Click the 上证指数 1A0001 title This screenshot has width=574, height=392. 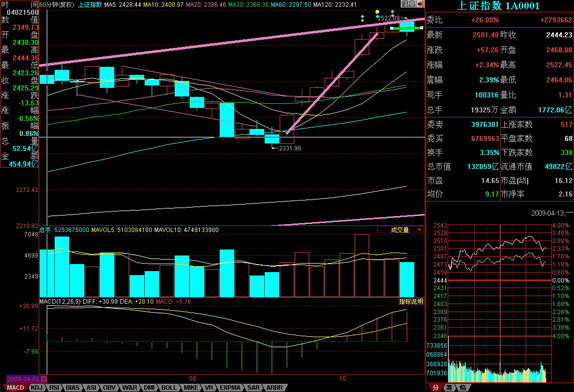498,5
